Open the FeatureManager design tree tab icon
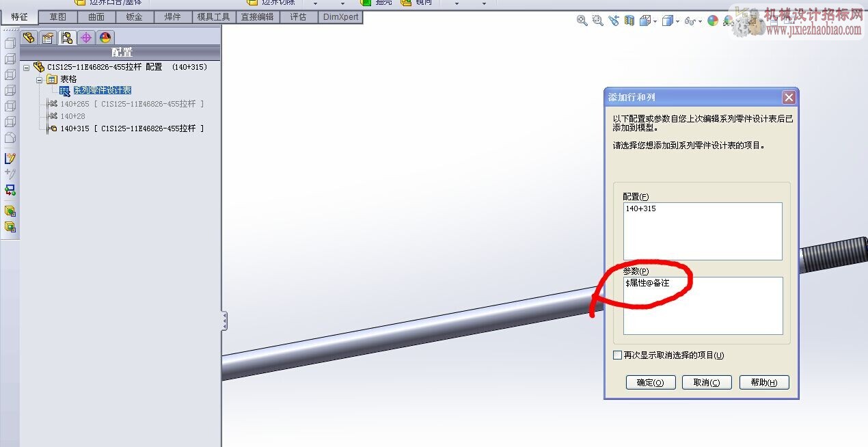Screen dimensions: 868x447 29,38
